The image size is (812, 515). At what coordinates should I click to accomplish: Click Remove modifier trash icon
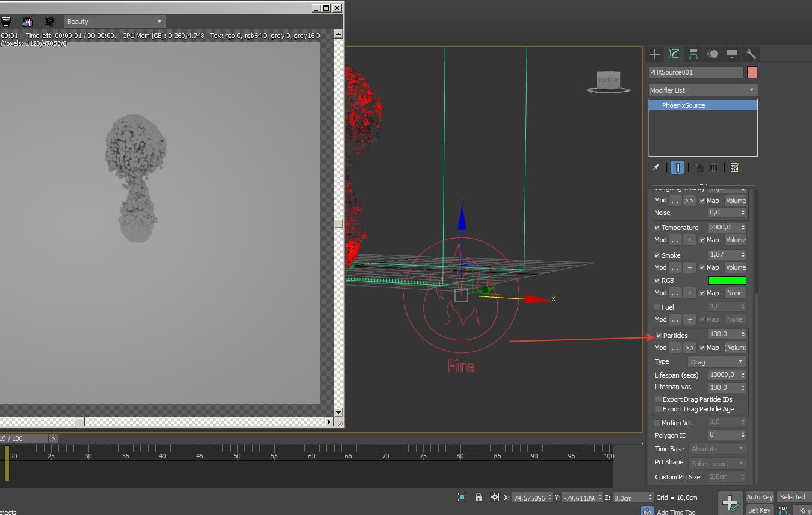coord(713,167)
